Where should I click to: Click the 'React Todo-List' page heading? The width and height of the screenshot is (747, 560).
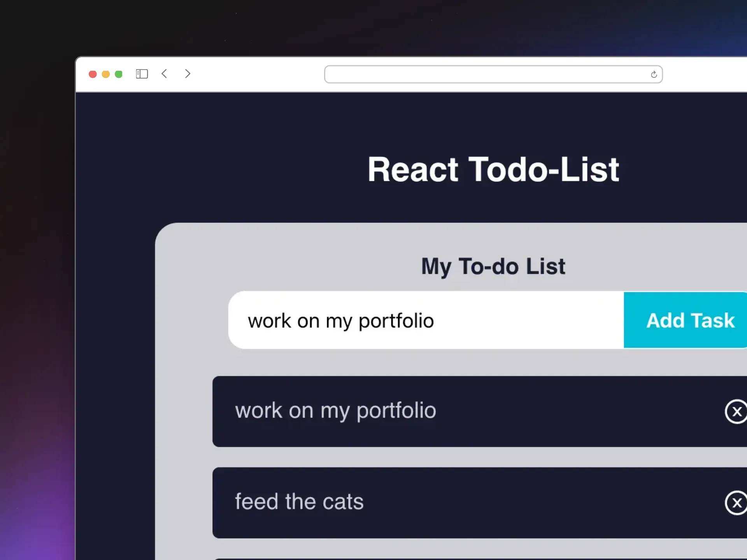[493, 170]
